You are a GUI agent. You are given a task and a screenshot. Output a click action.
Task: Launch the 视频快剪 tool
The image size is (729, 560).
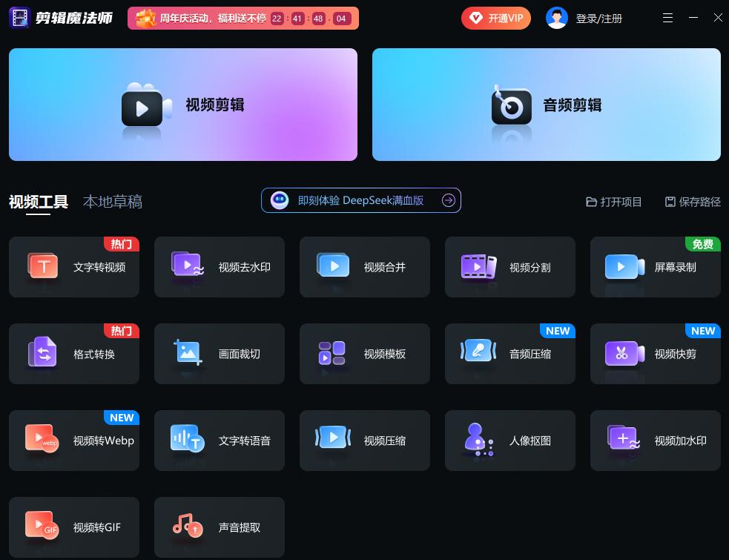tap(656, 354)
